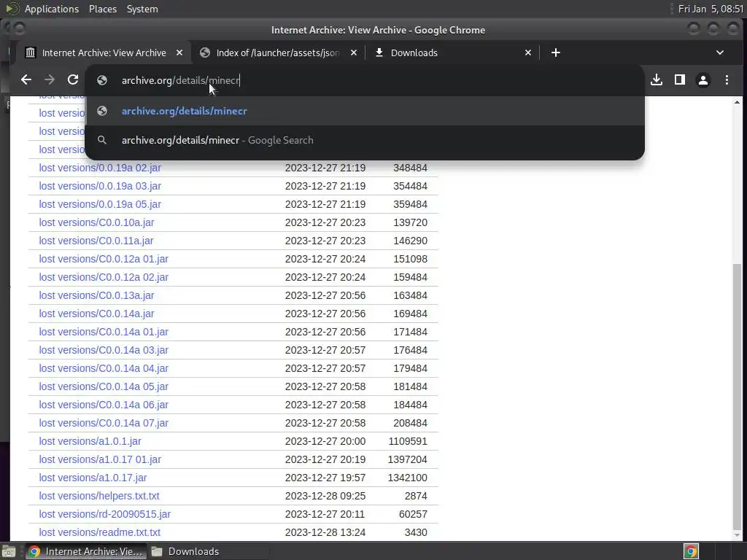Reload the current page
The width and height of the screenshot is (747, 560).
click(73, 80)
